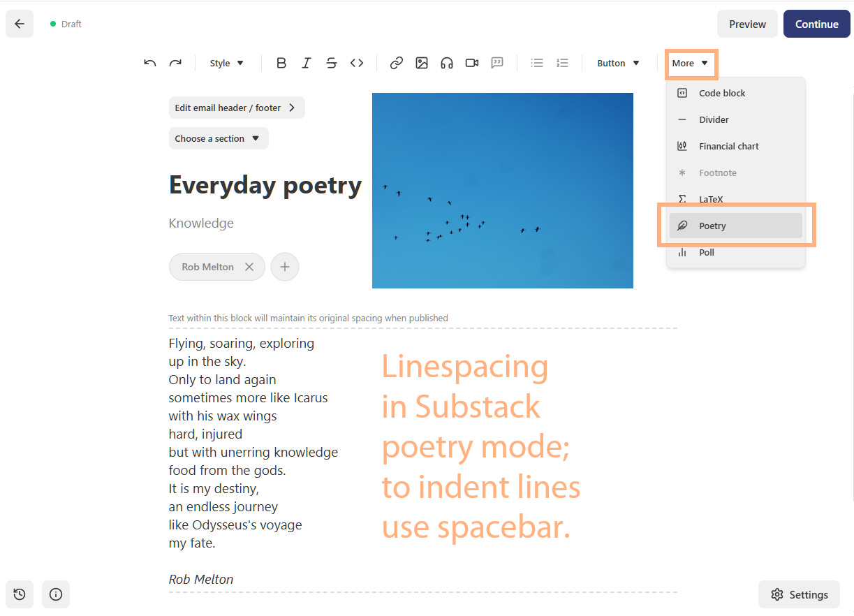This screenshot has height=616, width=854.
Task: Insert a video into the post
Action: pyautogui.click(x=471, y=63)
